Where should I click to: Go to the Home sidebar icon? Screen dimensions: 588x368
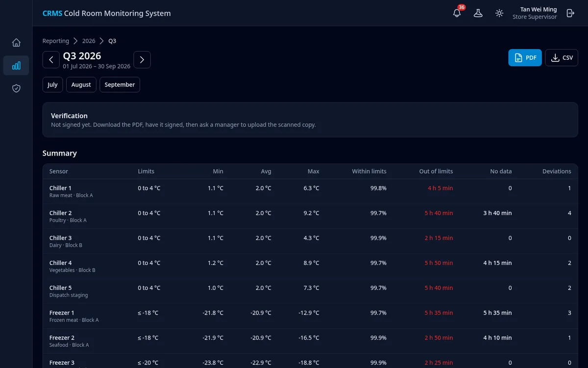coord(16,43)
